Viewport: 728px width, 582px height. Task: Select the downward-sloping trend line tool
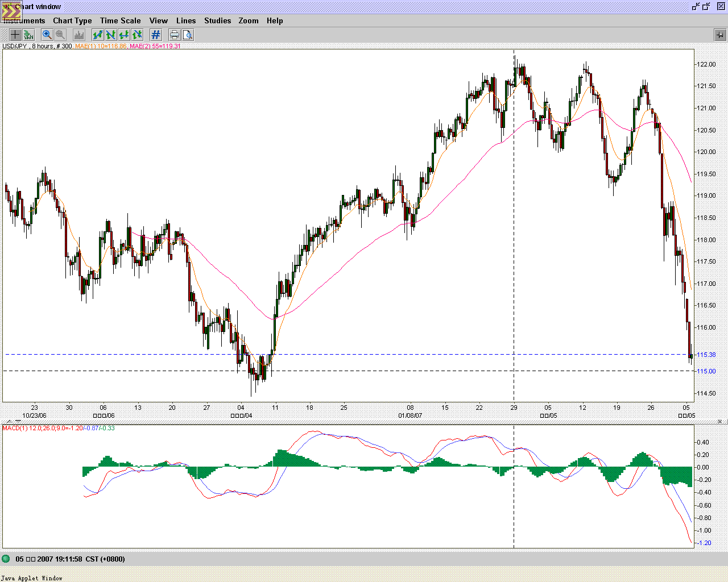tap(111, 35)
